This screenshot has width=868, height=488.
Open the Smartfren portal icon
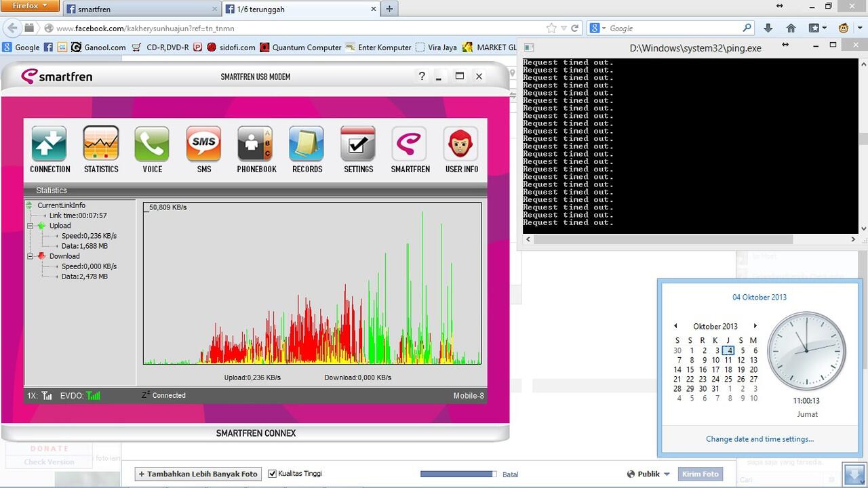(x=410, y=144)
